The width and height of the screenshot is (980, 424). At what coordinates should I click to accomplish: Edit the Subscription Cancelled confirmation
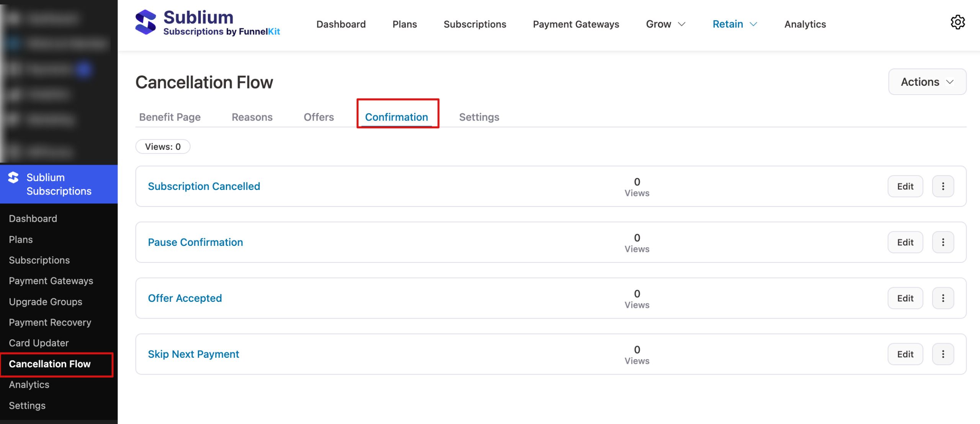pos(905,186)
